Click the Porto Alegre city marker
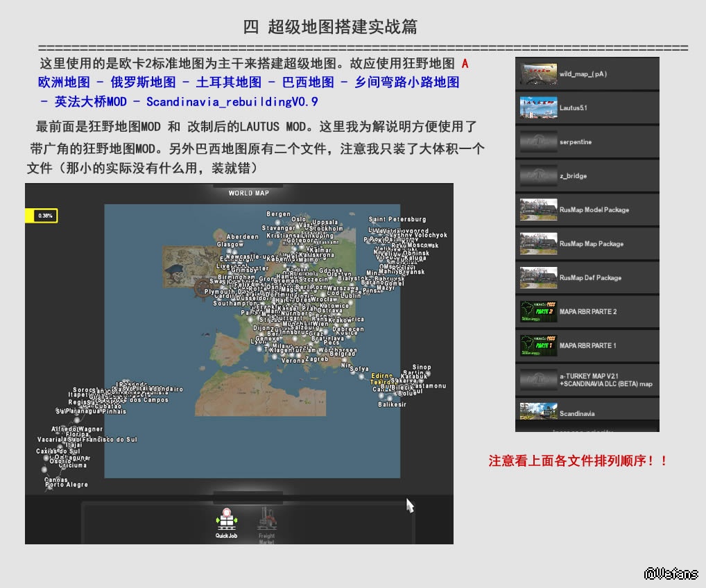706x588 pixels. [66, 485]
